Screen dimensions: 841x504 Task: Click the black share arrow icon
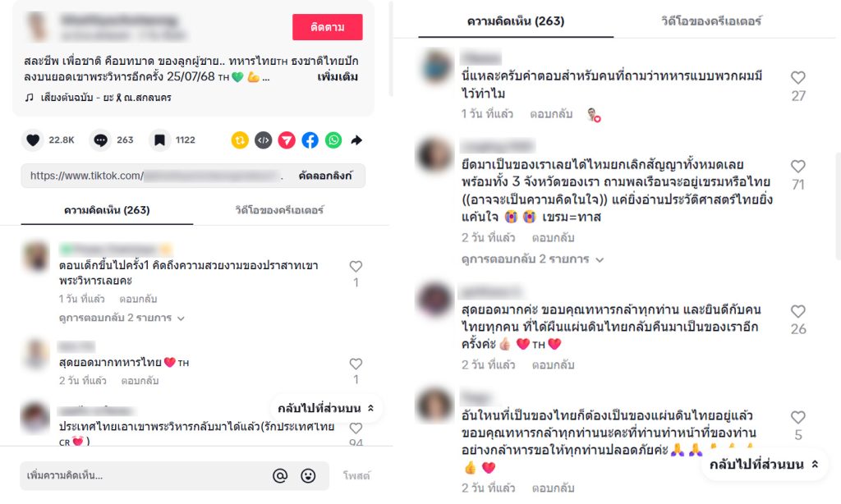[x=356, y=140]
